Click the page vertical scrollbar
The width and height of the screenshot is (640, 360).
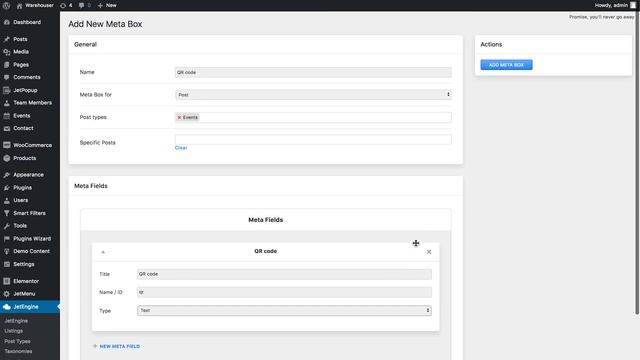coord(637,163)
